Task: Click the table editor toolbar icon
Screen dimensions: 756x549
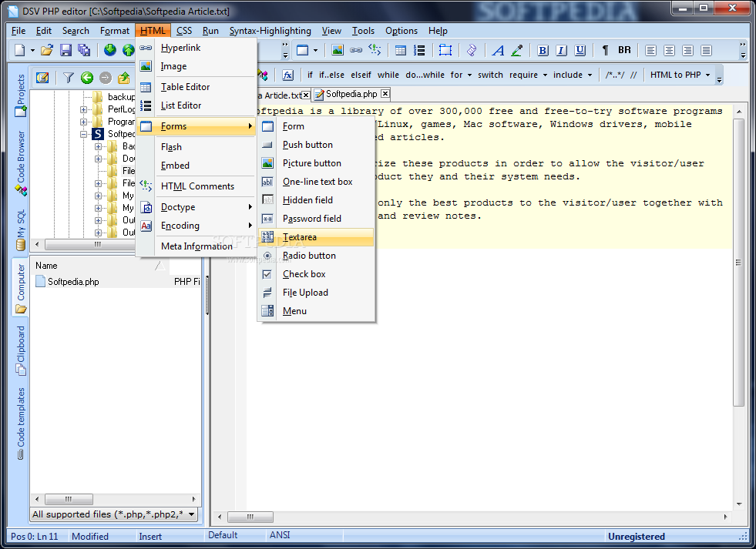Action: click(401, 50)
